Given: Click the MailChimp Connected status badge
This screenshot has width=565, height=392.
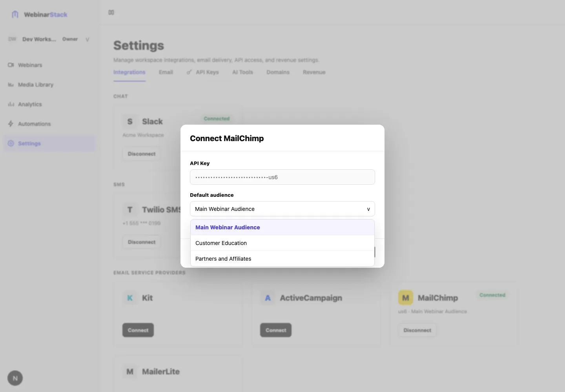Looking at the screenshot, I should 492,295.
